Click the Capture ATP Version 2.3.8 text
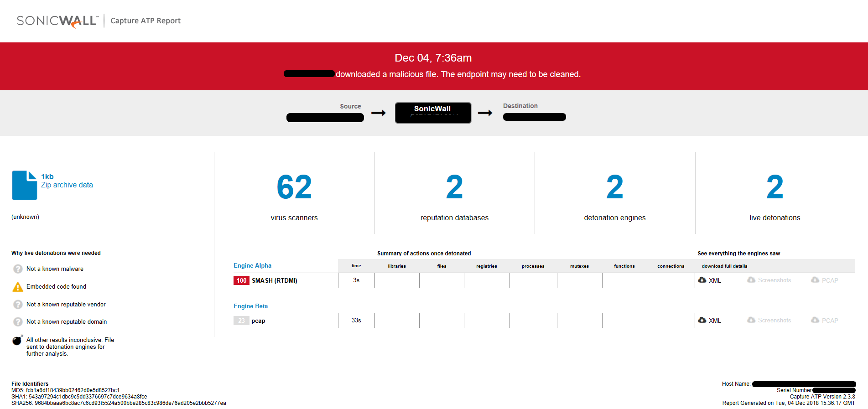Screen dimensions: 868x409 click(822, 397)
